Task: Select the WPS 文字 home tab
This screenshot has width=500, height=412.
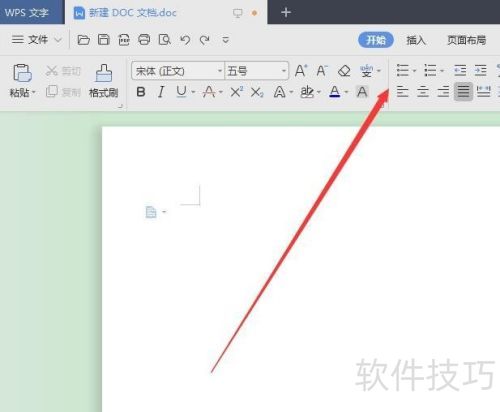Action: point(27,13)
